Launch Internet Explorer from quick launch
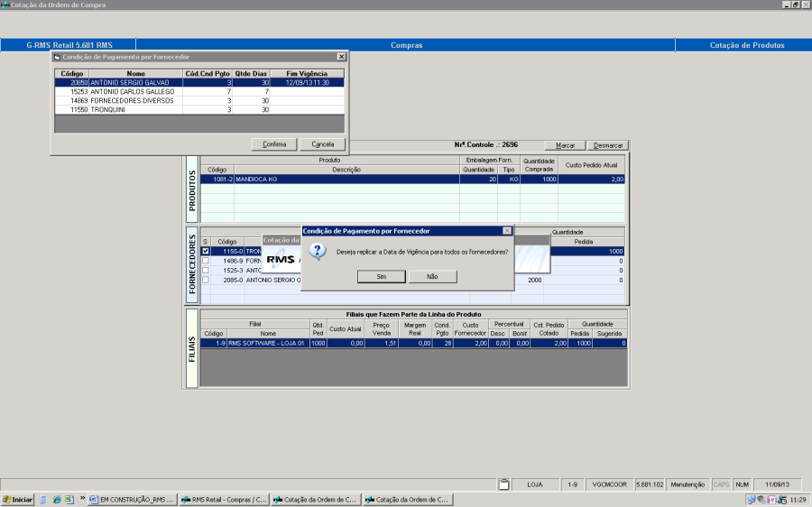This screenshot has height=507, width=812. [57, 500]
